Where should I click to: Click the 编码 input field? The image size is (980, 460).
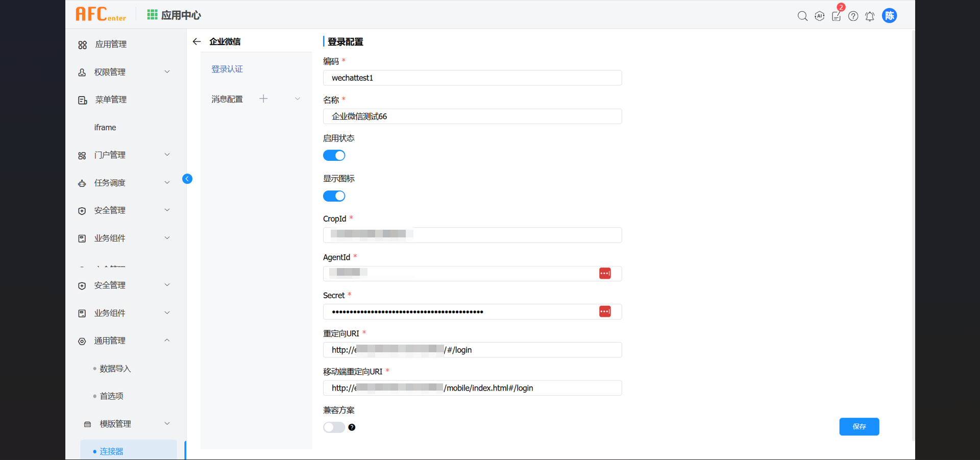(472, 78)
